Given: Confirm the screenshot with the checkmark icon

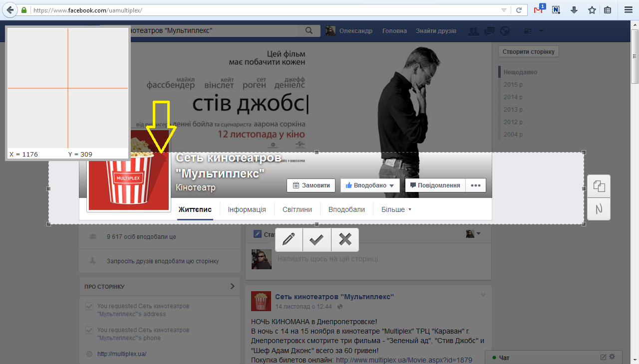Looking at the screenshot, I should (x=317, y=240).
